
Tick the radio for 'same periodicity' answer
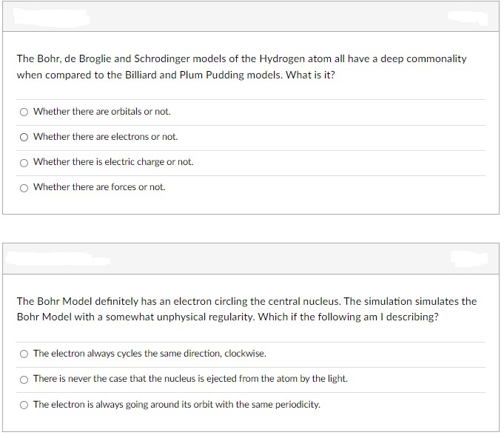pyautogui.click(x=24, y=405)
